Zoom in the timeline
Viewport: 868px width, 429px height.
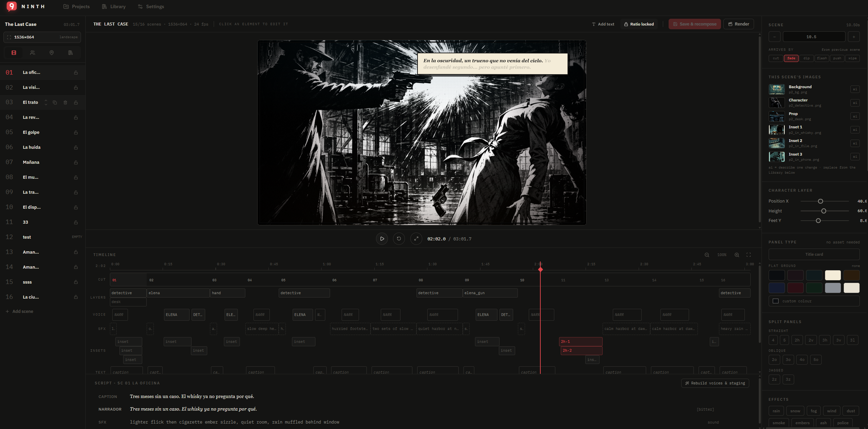click(737, 255)
